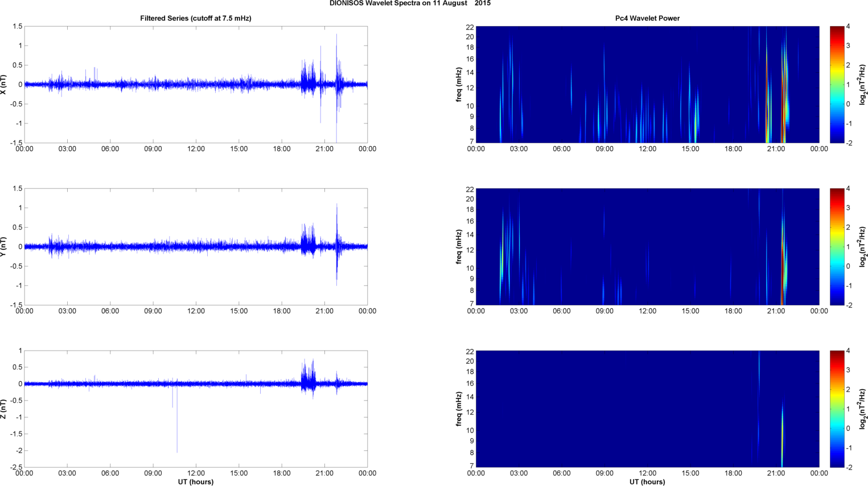Viewport: 868px width, 486px height.
Task: Click the 'Z (nT)' axis label
Action: 4,409
